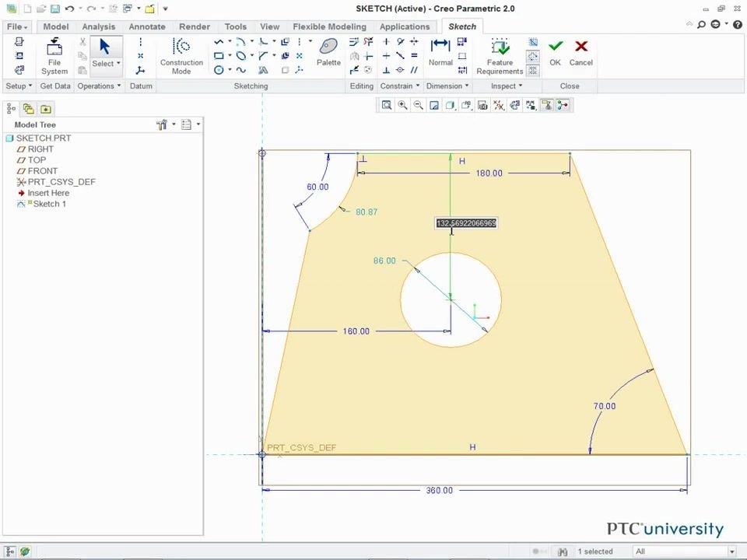Click inside the 132.569 dimension edit field

click(x=466, y=223)
